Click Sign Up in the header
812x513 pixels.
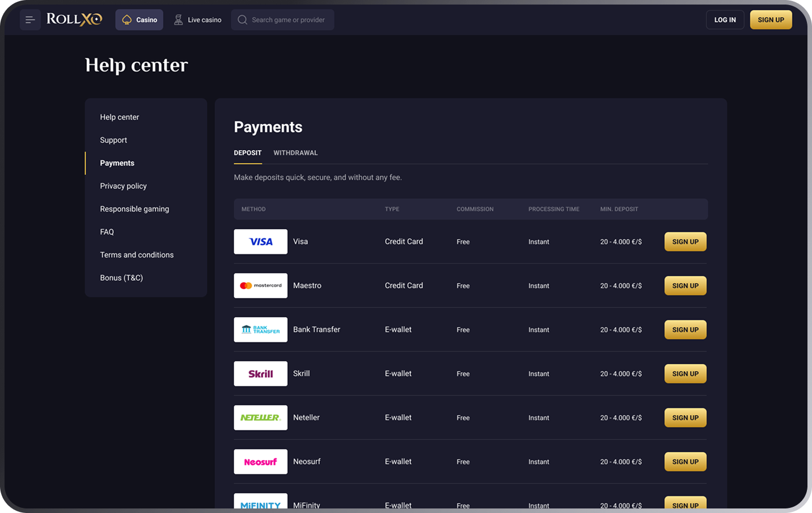[771, 20]
